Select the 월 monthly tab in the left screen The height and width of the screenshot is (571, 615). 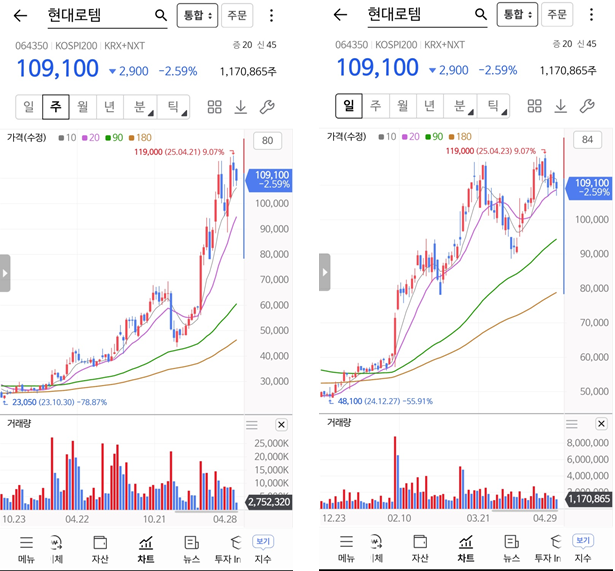pyautogui.click(x=82, y=107)
